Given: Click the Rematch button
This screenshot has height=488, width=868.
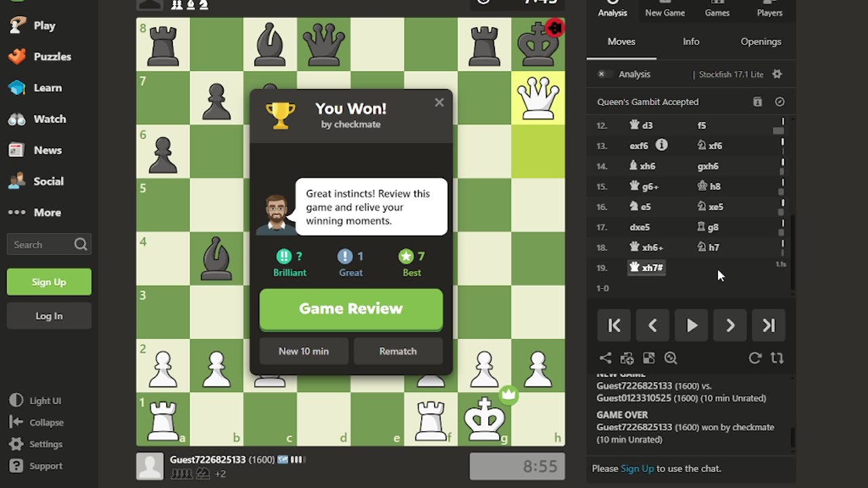Looking at the screenshot, I should [398, 351].
